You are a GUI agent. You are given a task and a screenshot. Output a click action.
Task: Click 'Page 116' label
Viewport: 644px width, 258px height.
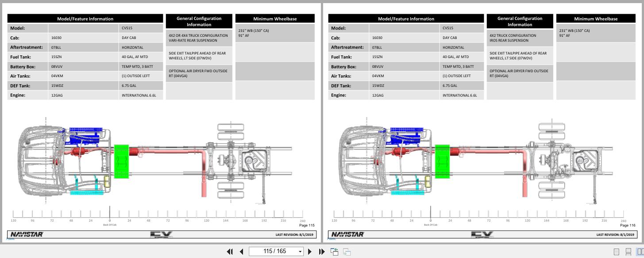pos(628,225)
